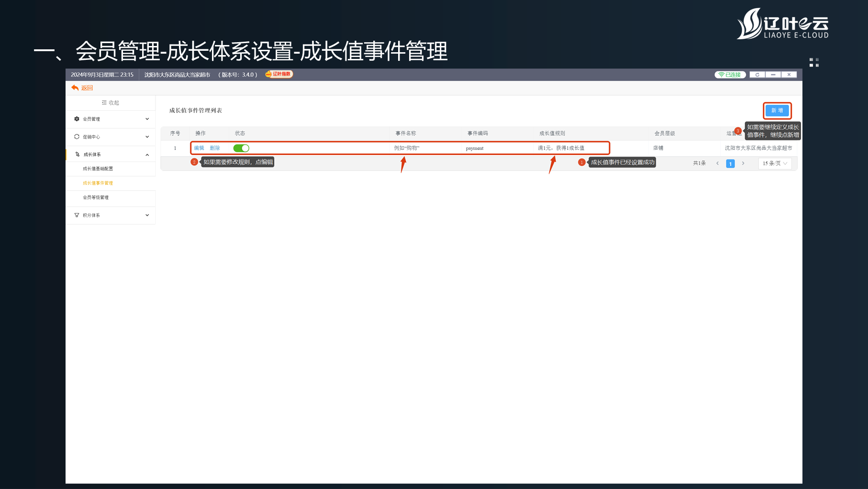The image size is (868, 489).
Task: Click the 促销中心 refresh icon
Action: pos(77,136)
